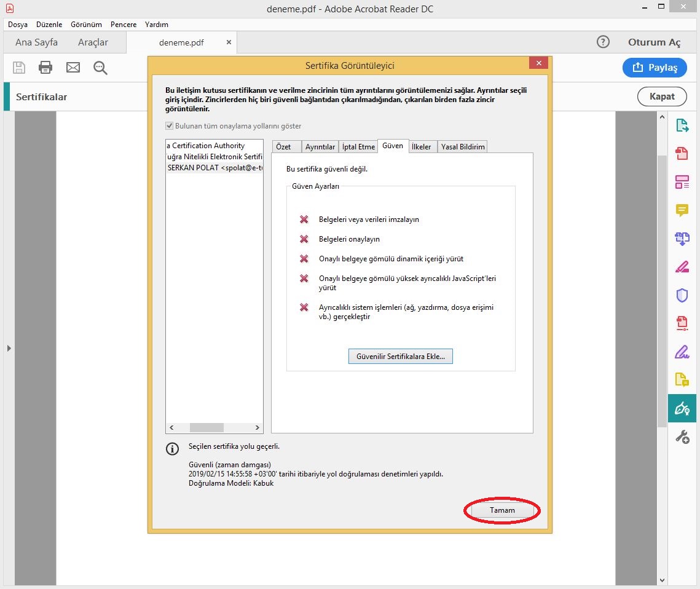Close the deneme.pdf document tab
The image size is (700, 589).
229,42
